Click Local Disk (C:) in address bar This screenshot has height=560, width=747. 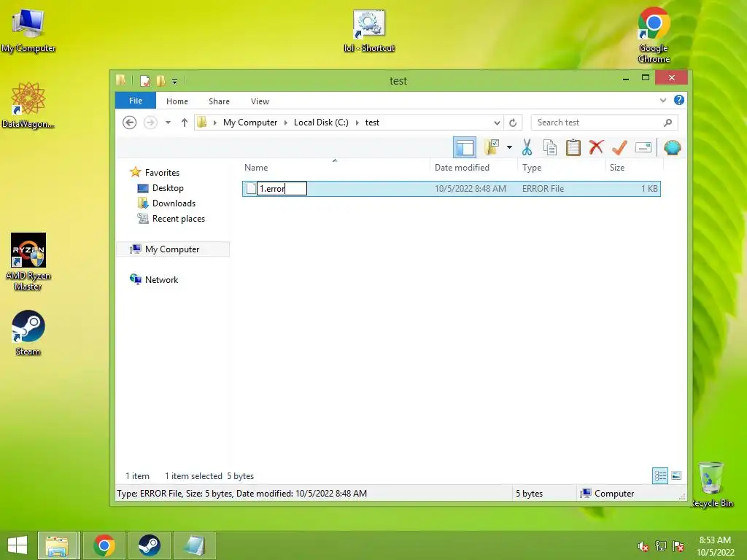click(321, 122)
